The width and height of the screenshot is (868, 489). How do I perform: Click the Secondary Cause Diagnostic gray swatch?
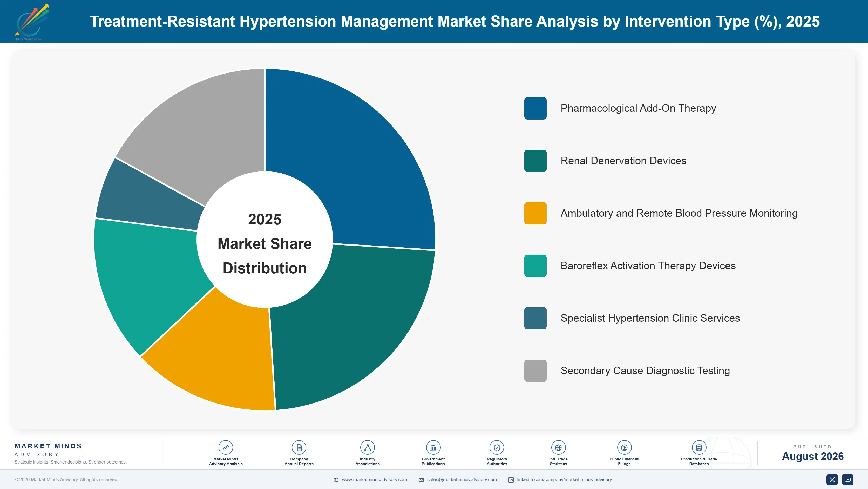pyautogui.click(x=535, y=371)
